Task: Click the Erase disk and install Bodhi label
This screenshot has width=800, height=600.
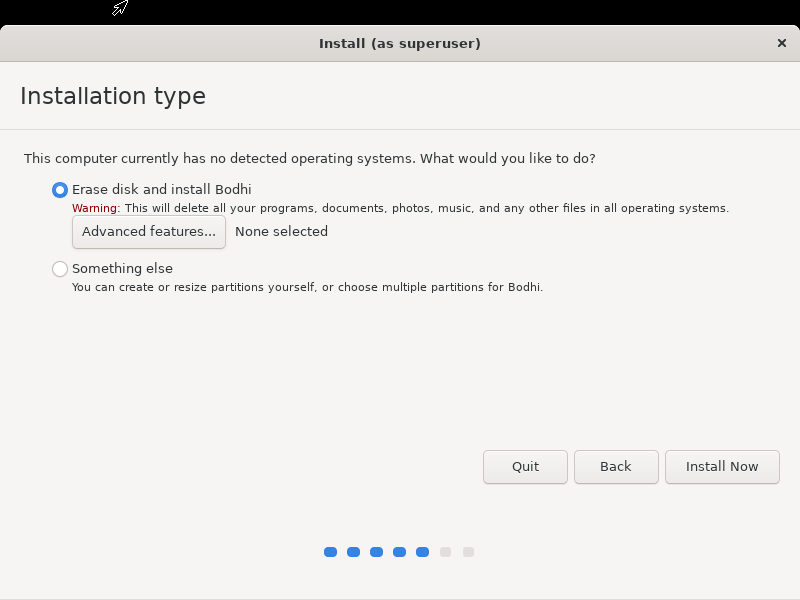Action: (162, 190)
